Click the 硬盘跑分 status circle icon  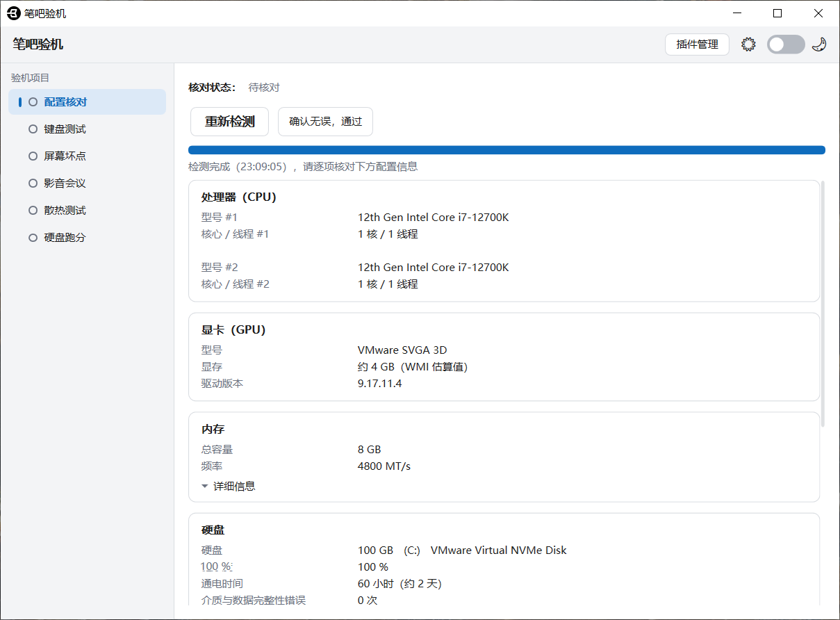(33, 238)
